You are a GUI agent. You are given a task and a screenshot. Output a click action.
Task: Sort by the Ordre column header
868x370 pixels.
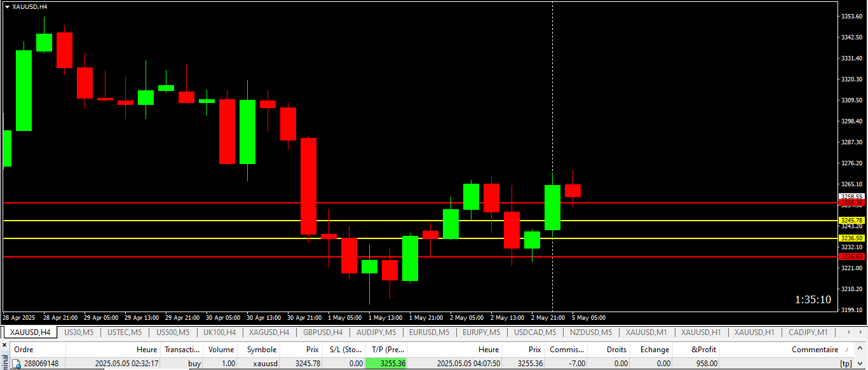click(x=37, y=350)
